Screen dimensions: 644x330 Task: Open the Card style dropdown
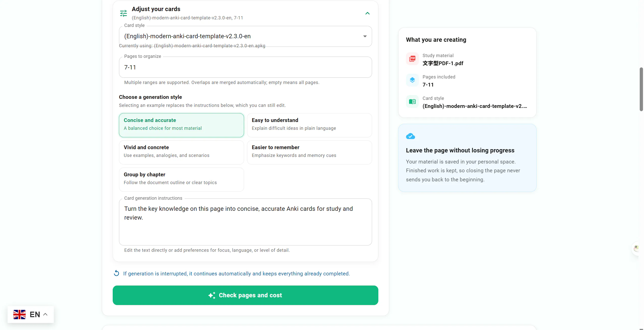point(246,36)
